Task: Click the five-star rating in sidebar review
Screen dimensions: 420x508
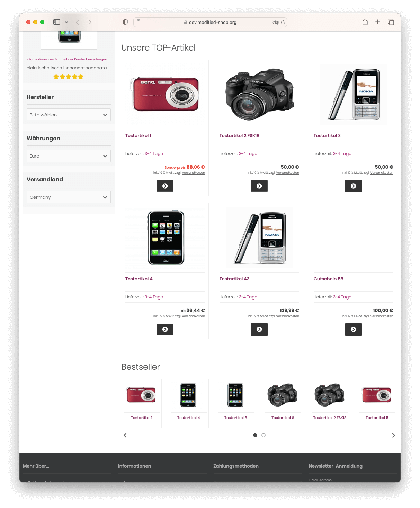Action: point(69,77)
